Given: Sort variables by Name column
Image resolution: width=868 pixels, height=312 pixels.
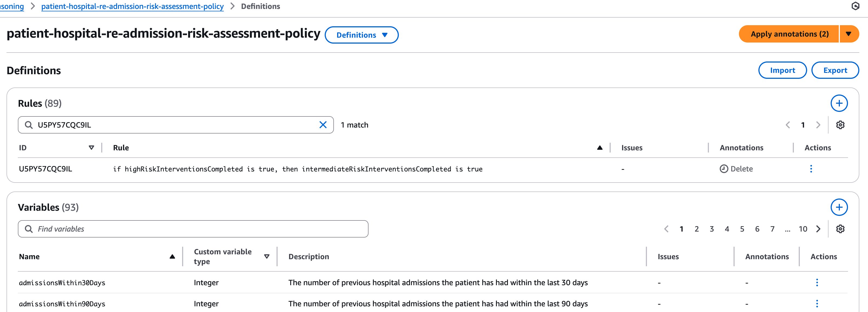Looking at the screenshot, I should (172, 257).
